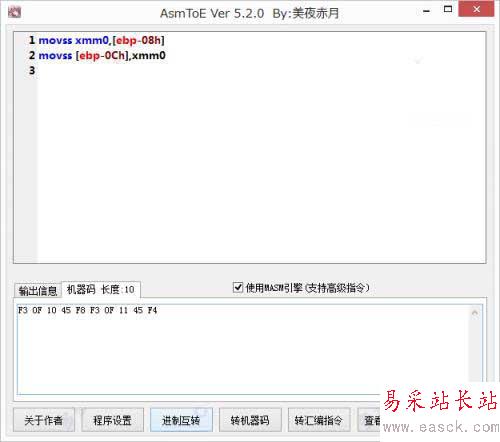Maximize the AsmToE window
The width and height of the screenshot is (500, 442).
[448, 9]
